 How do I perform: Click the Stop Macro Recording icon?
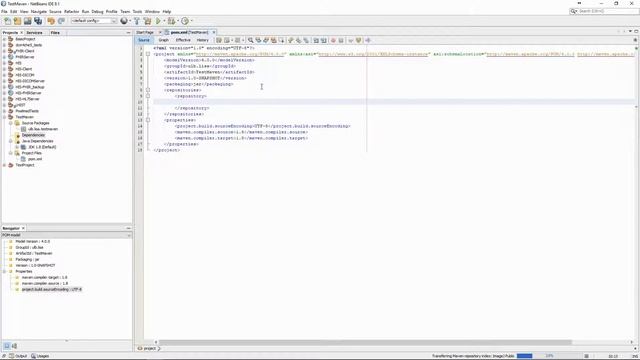341,40
